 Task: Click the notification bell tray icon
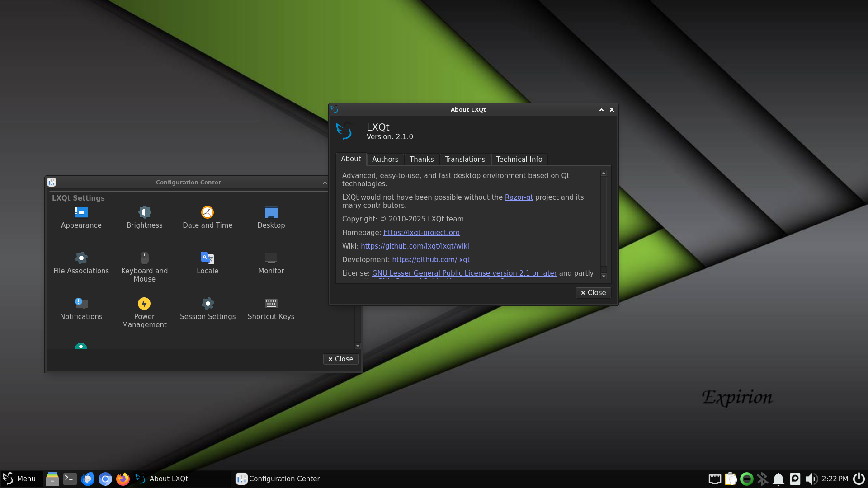778,479
